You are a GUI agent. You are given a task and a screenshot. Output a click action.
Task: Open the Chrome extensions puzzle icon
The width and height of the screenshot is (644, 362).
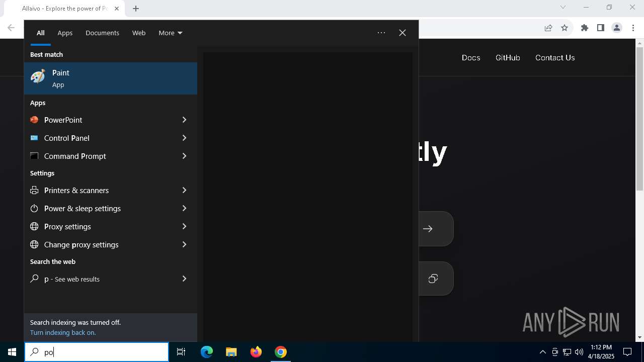click(x=585, y=28)
